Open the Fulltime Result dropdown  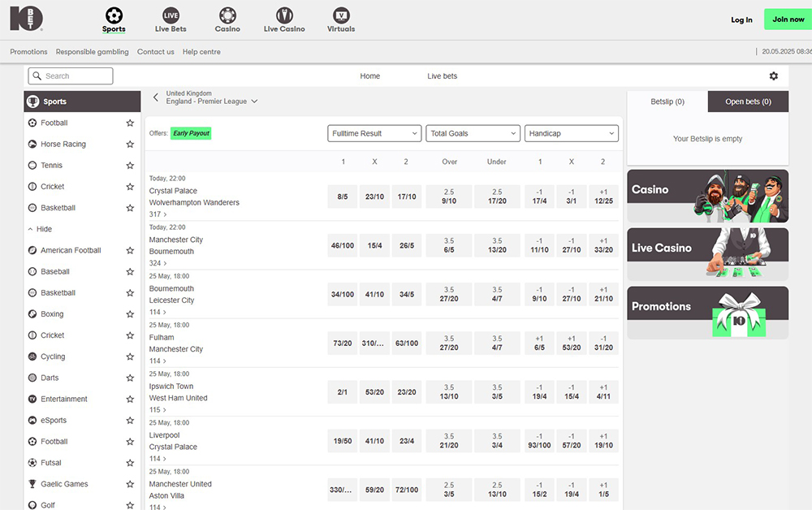click(x=374, y=133)
